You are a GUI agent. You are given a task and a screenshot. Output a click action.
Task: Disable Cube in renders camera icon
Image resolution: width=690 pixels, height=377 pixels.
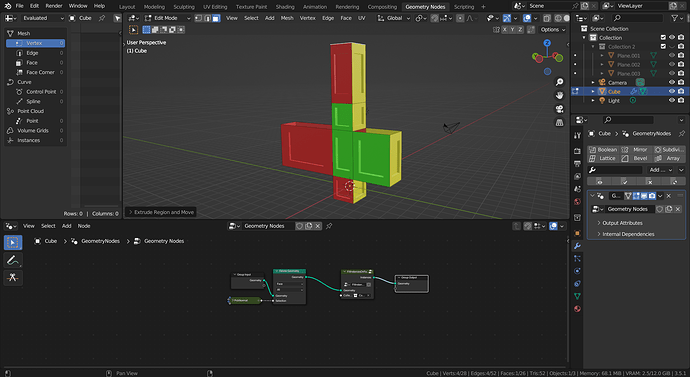681,92
